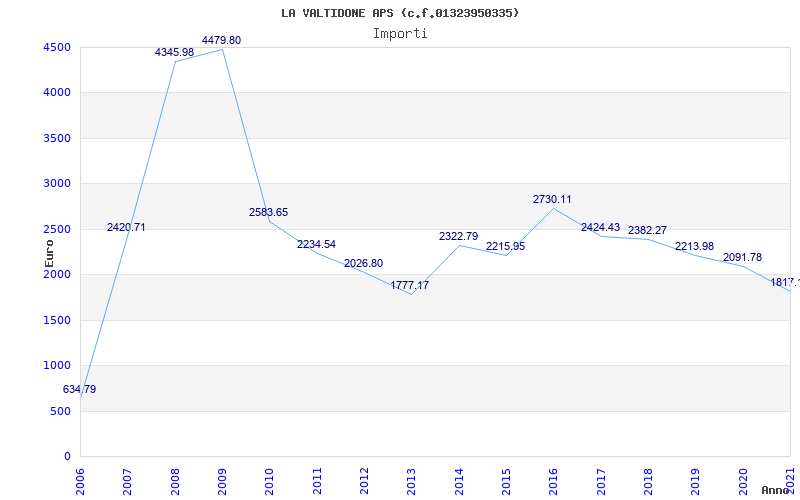Select data label 2322.79
The width and height of the screenshot is (800, 500).
(x=459, y=236)
